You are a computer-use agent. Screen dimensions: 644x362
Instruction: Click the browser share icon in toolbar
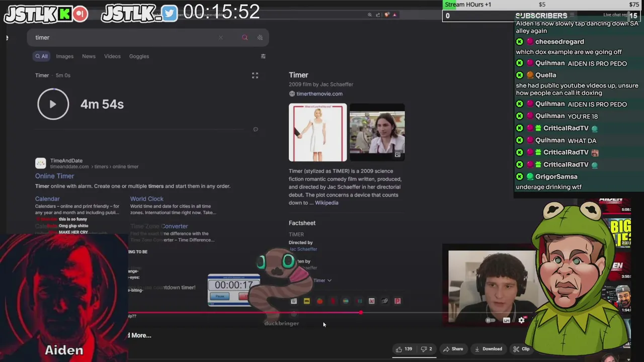point(378,15)
